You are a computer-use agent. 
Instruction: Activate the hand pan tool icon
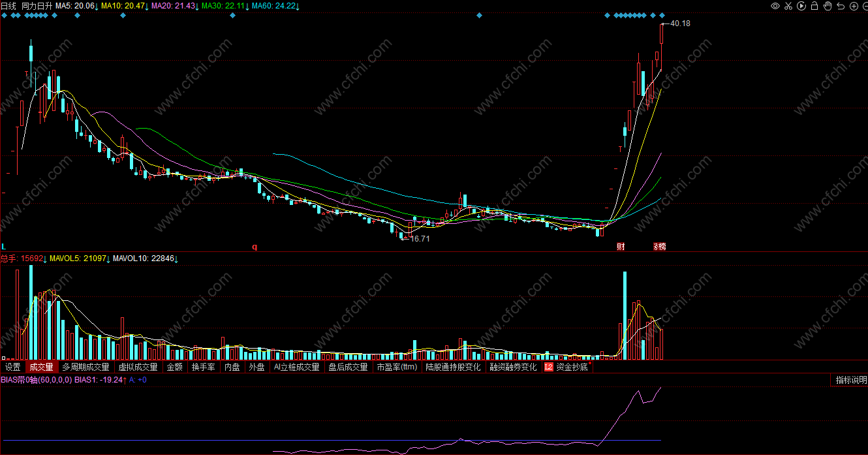(828, 6)
